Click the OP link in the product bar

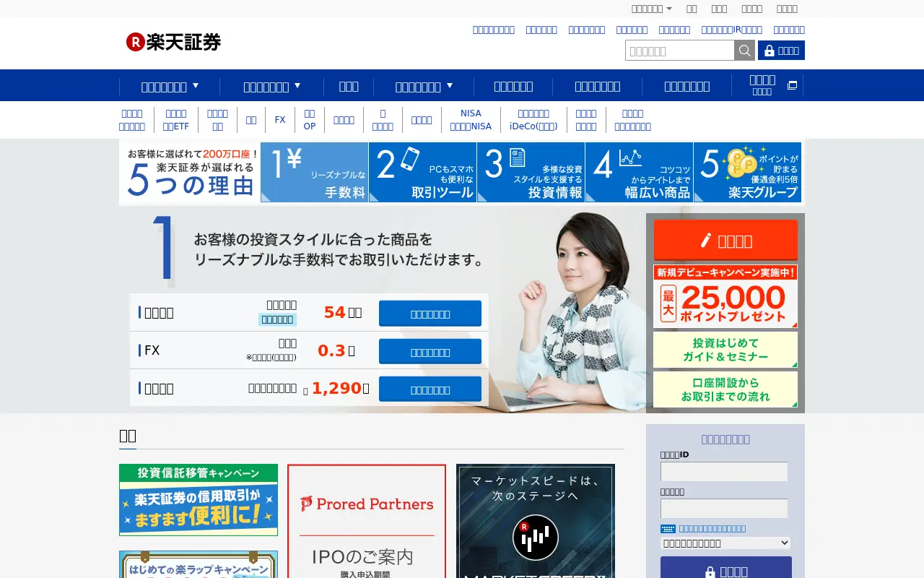310,120
